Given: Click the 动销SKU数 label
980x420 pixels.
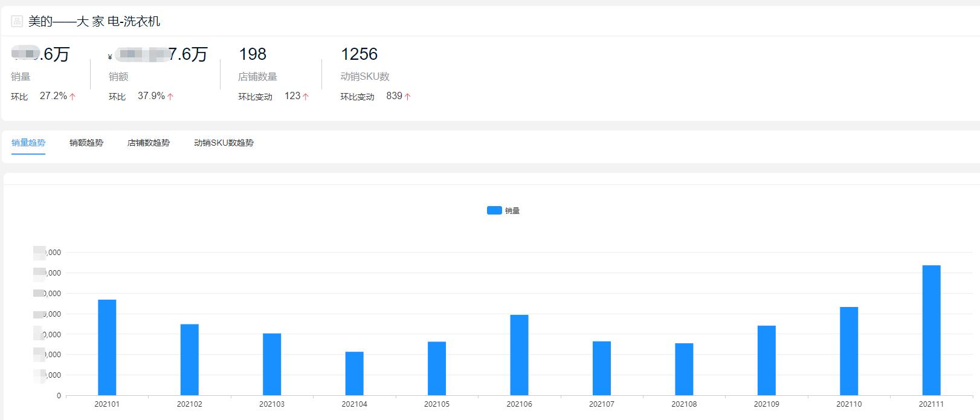Looking at the screenshot, I should [x=365, y=77].
